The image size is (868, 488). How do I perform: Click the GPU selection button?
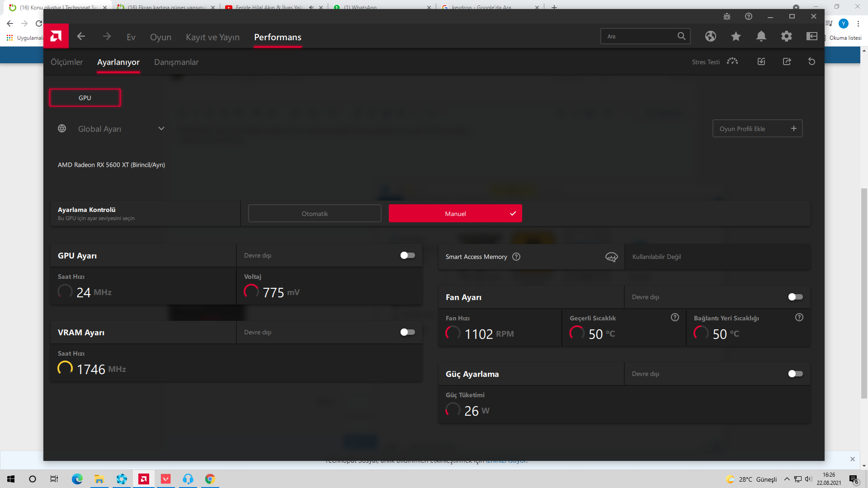85,98
